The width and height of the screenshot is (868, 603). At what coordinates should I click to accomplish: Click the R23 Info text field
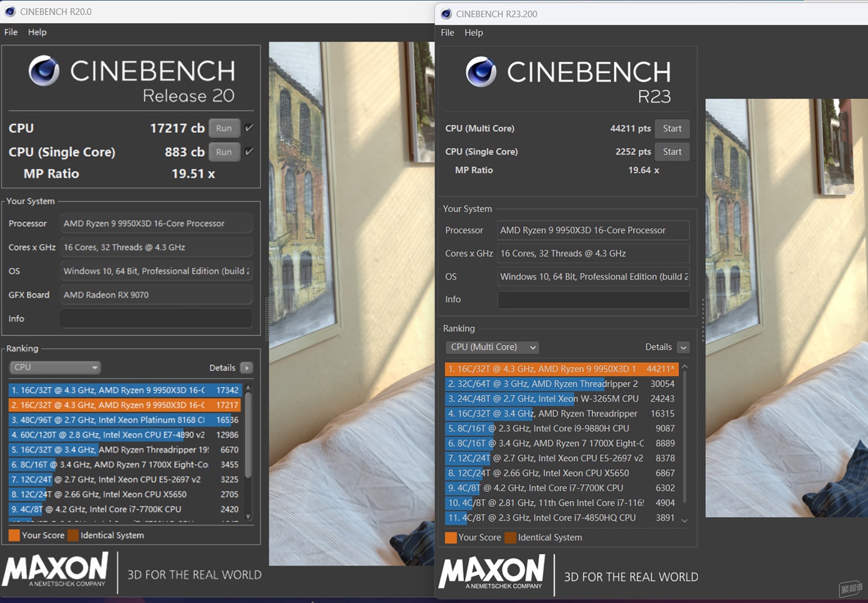[x=594, y=300]
